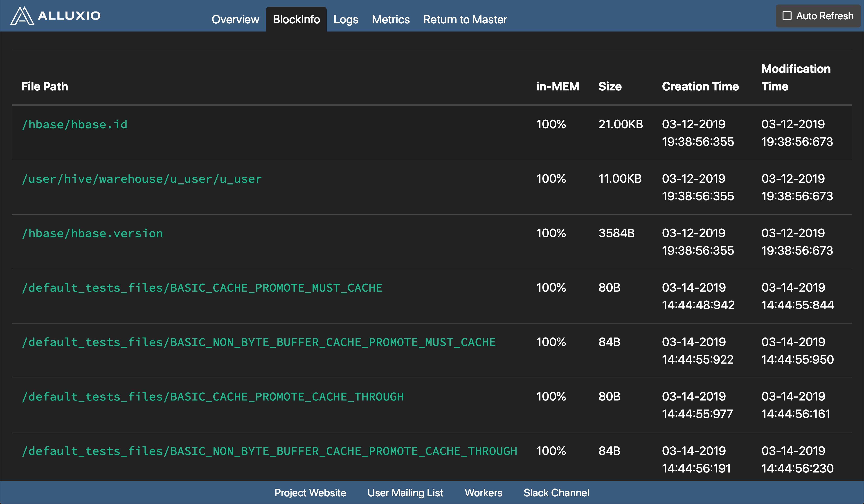
Task: Open BASIC_NON_BYTE_BUFFER_CACHE_PROMOTE_CACHE_THROUGH link
Action: coord(270,451)
